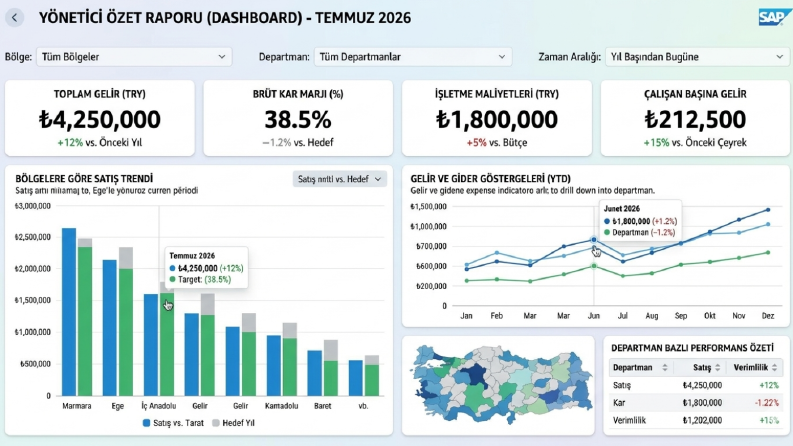The width and height of the screenshot is (793, 446).
Task: Select the Kar table row
Action: pos(695,403)
